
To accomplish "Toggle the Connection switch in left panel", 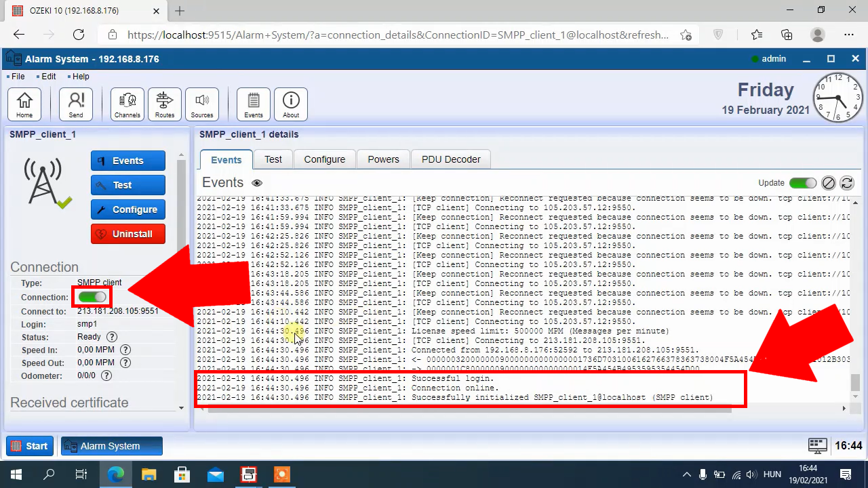I will click(92, 297).
